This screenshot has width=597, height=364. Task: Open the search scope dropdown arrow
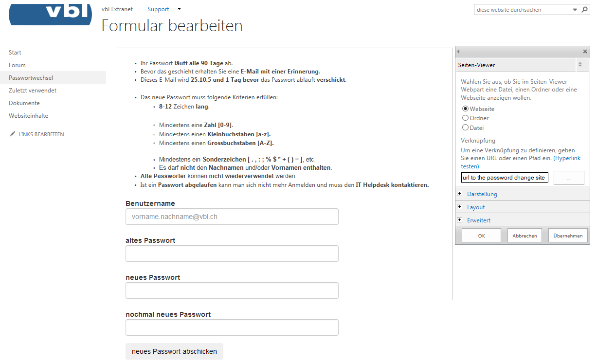click(575, 10)
